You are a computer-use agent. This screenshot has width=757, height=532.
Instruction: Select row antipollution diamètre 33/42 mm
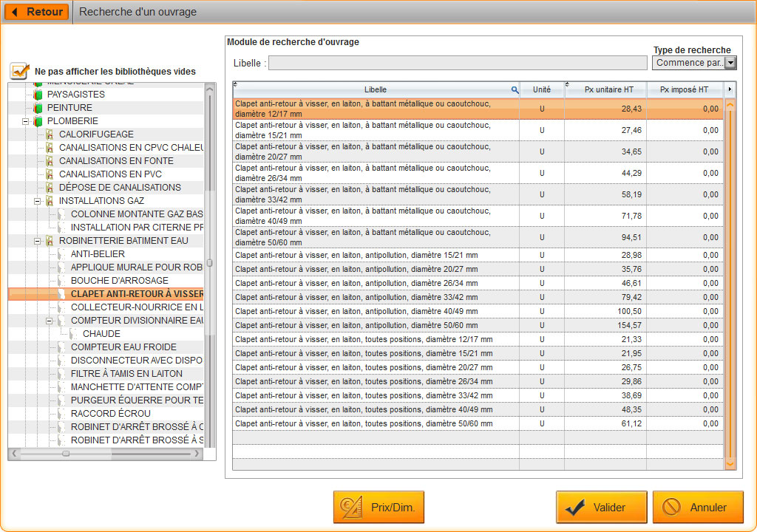478,297
